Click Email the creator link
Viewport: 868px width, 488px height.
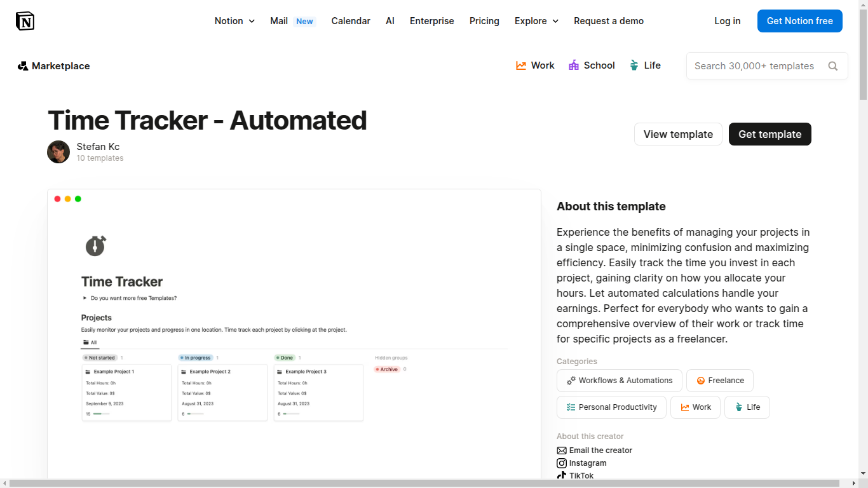click(600, 451)
